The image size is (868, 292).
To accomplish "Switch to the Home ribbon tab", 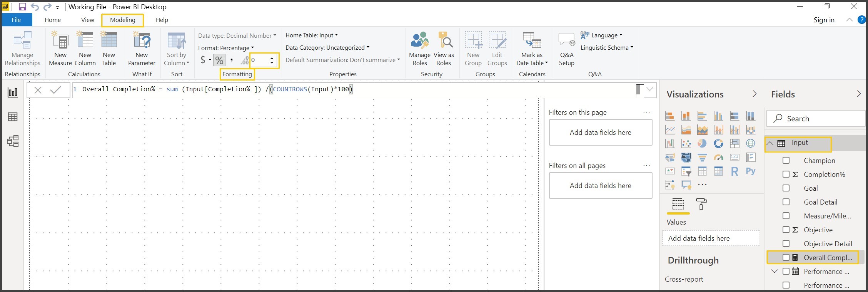I will 53,20.
